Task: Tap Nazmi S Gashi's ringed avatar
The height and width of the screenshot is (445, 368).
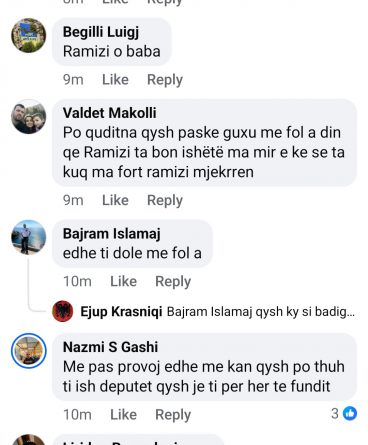Action: coord(29,351)
